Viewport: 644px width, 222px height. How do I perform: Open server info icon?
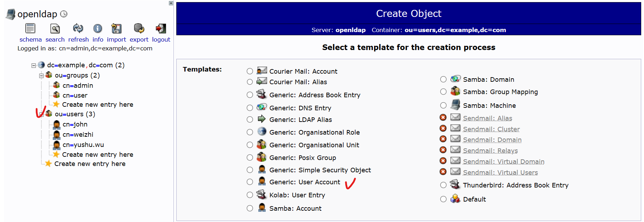click(97, 28)
